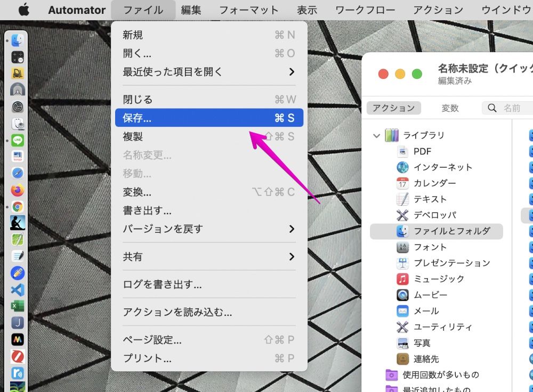Switch to the アクション tab in Automator
Screen dimensions: 533x392
394,108
